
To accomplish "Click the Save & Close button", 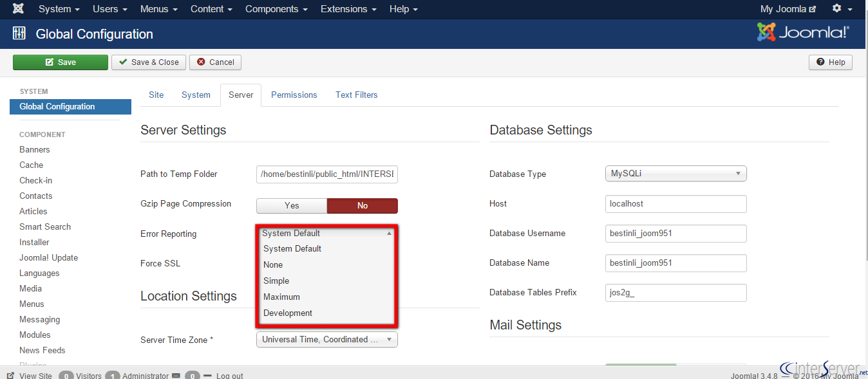I will (x=149, y=62).
